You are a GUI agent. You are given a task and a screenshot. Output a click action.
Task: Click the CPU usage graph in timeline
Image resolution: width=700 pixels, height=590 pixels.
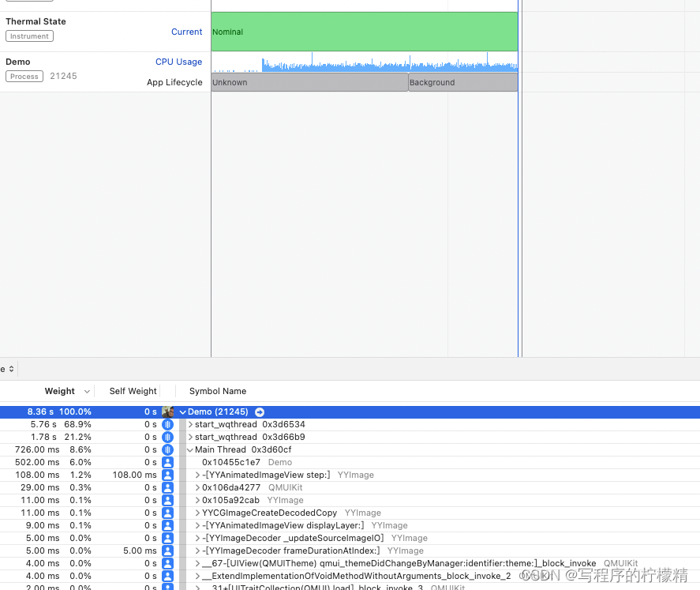point(365,62)
